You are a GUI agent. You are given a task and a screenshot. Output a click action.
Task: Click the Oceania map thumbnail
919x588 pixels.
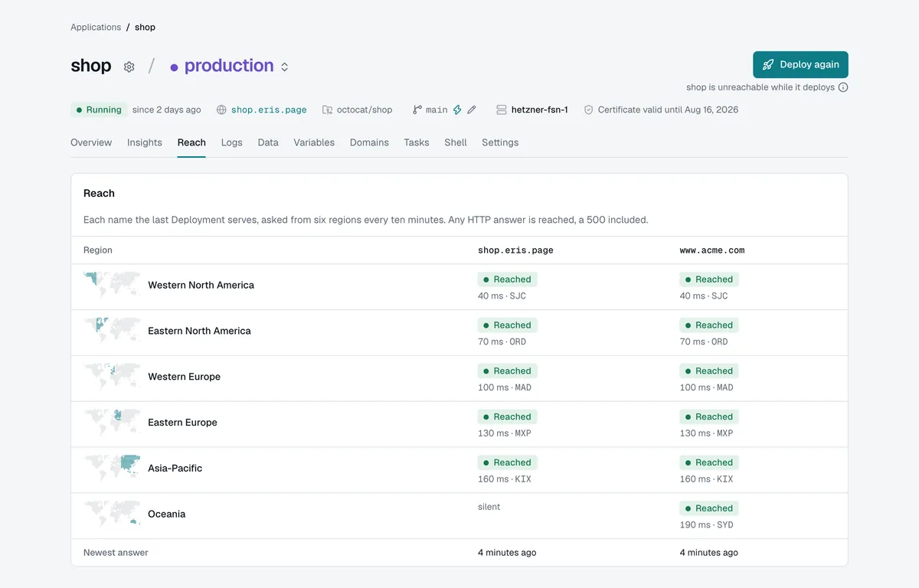[112, 514]
